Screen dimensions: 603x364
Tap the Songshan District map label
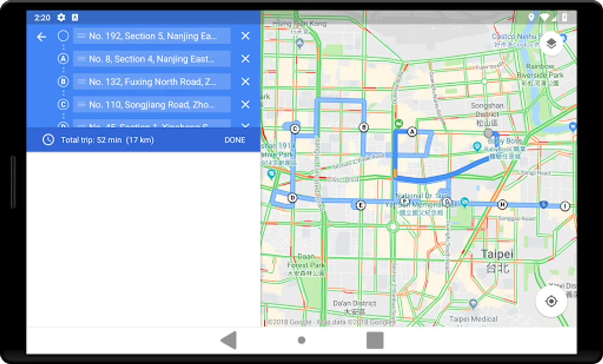pos(487,114)
